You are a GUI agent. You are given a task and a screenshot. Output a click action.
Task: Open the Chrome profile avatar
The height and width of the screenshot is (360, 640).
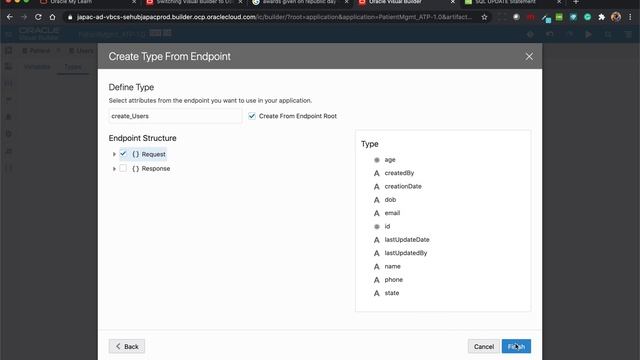coord(616,17)
